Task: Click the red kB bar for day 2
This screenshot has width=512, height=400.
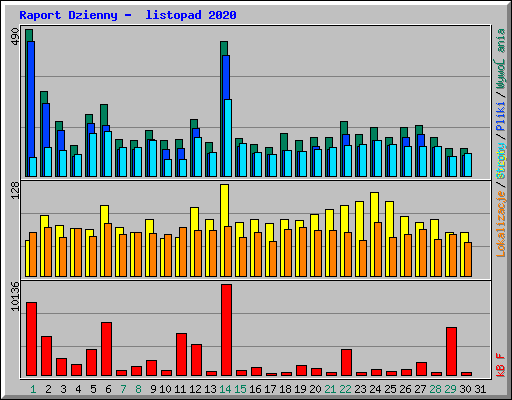Action: click(46, 356)
